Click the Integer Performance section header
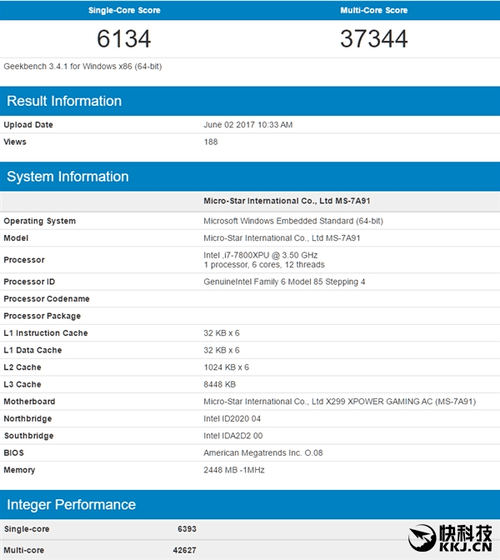This screenshot has height=560, width=500. (250, 505)
